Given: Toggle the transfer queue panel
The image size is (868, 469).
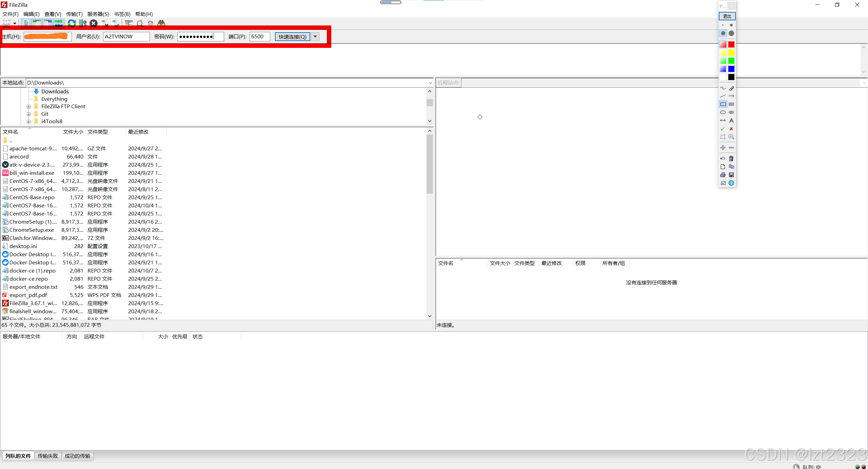Looking at the screenshot, I should pyautogui.click(x=58, y=23).
